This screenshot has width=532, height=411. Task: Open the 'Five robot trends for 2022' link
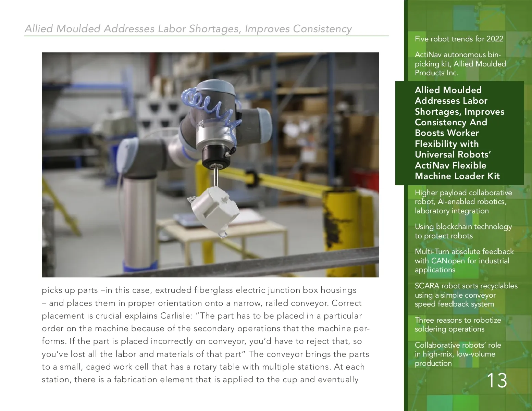tap(459, 39)
